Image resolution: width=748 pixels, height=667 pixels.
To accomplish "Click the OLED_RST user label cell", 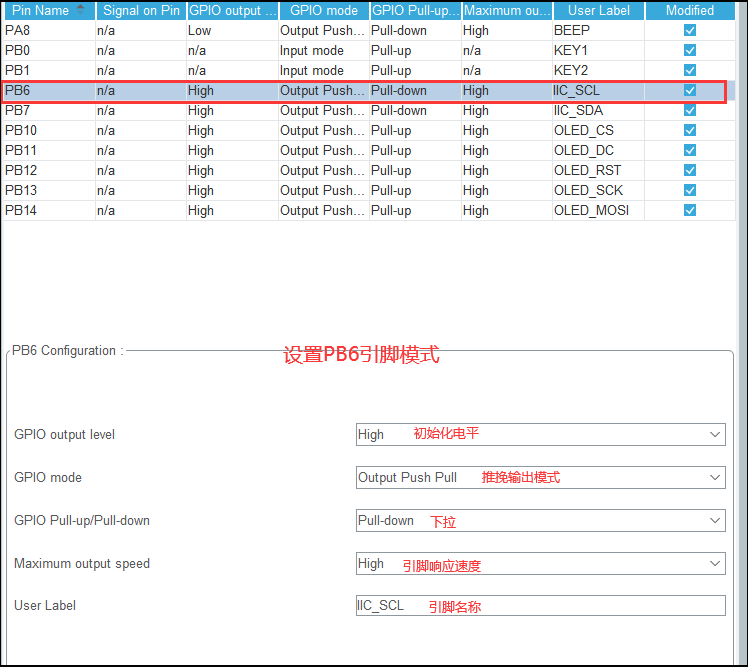I will [x=598, y=171].
